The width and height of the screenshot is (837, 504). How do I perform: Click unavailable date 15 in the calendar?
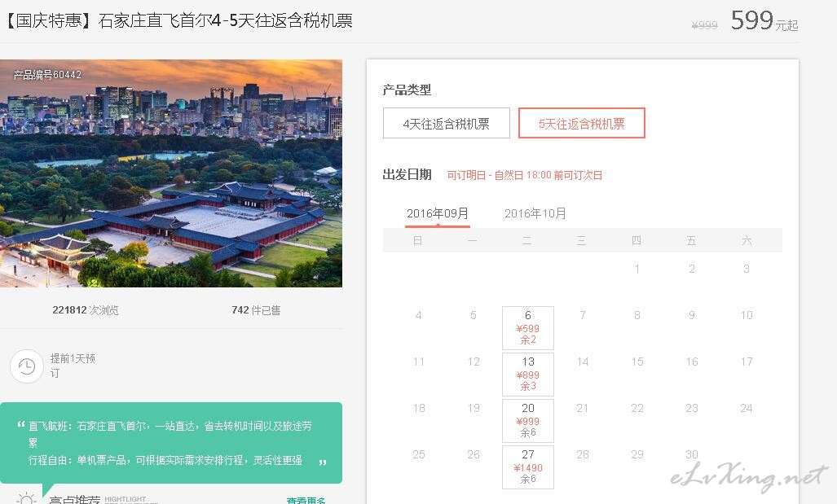[637, 362]
